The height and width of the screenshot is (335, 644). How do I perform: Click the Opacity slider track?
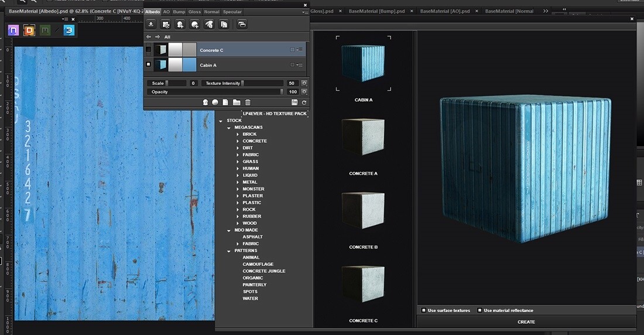click(x=222, y=92)
